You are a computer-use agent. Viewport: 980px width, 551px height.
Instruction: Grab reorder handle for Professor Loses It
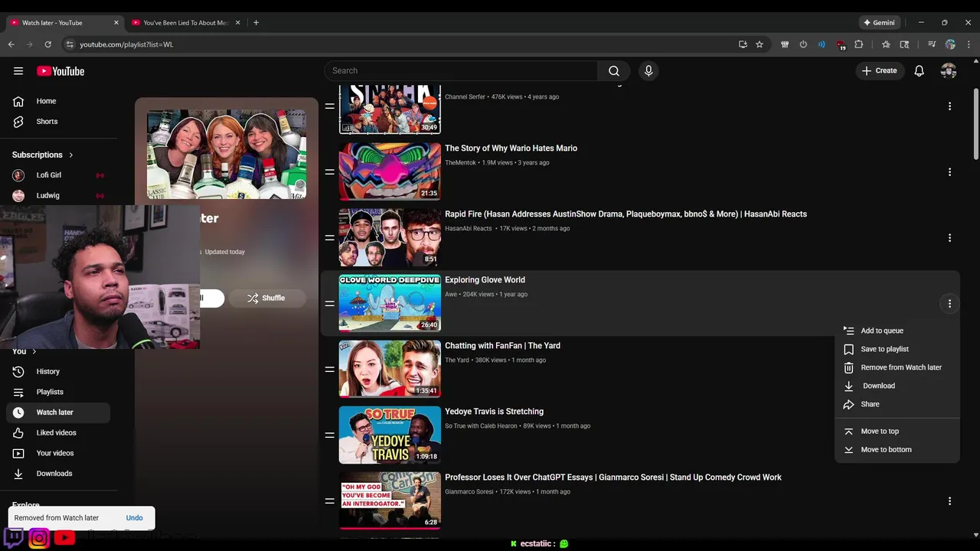[x=329, y=501]
